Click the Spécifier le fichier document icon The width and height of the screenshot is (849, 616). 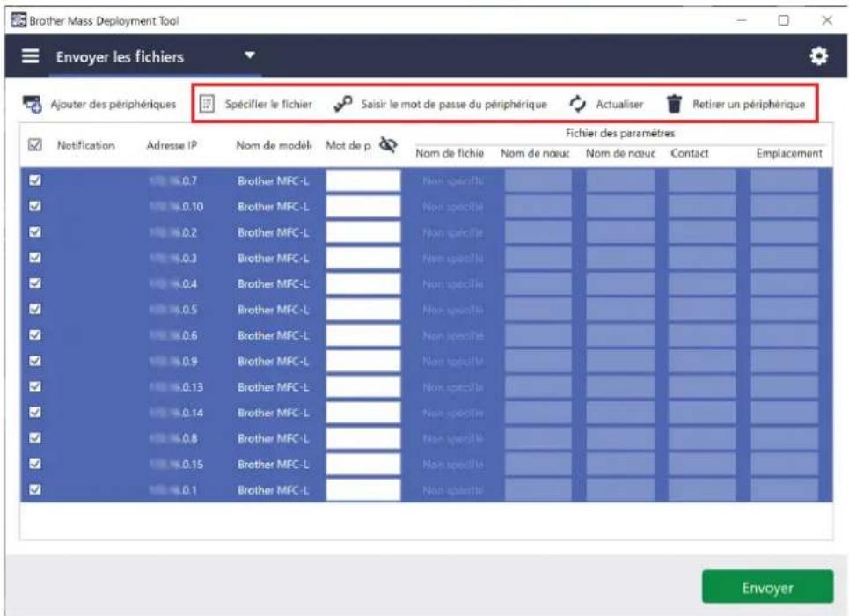point(207,104)
